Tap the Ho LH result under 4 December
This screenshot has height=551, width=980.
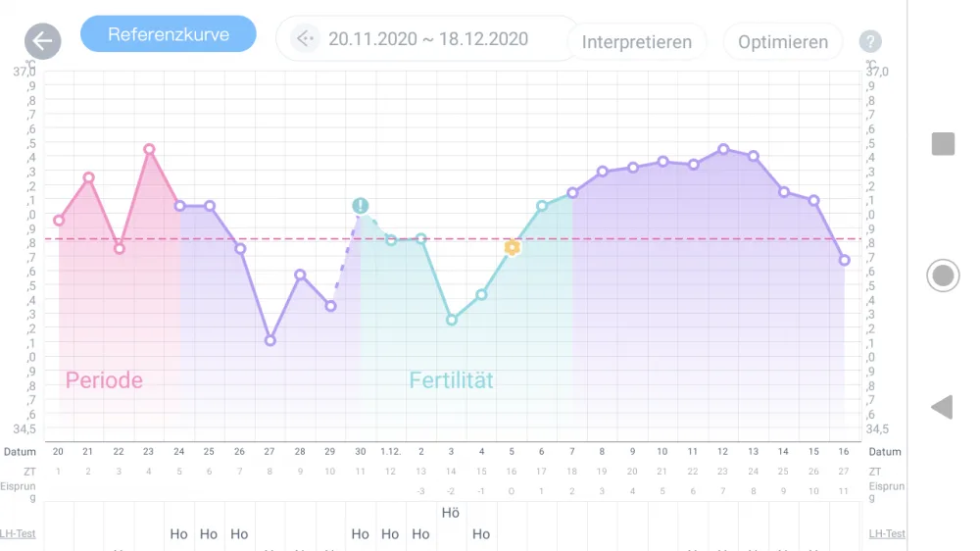point(481,534)
